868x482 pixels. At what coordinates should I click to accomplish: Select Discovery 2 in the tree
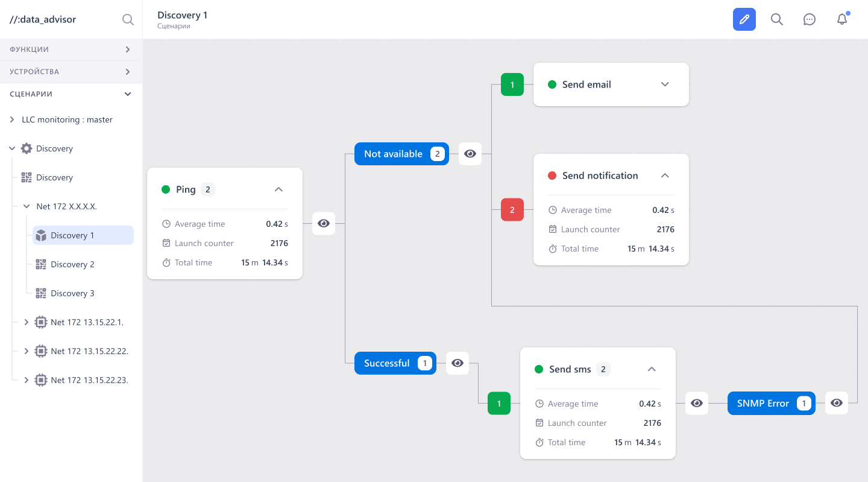coord(72,264)
